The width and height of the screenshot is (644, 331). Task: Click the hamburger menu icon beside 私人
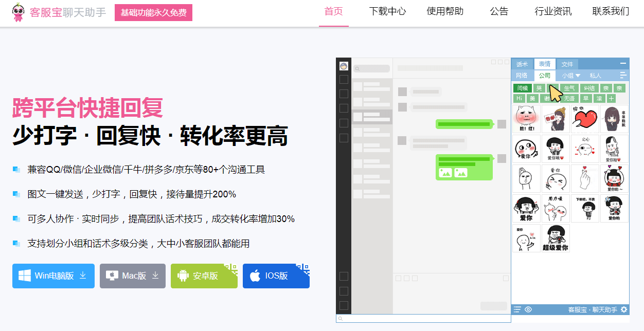pos(623,75)
